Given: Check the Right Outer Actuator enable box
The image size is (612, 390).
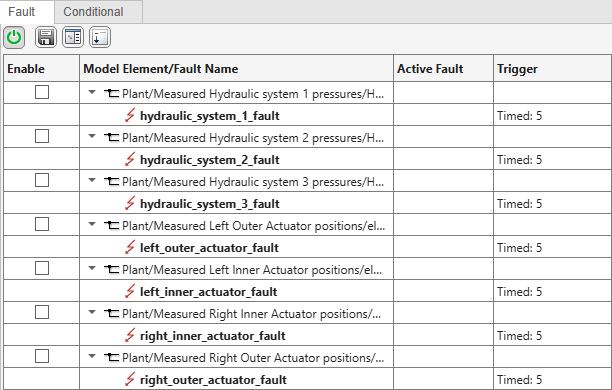Looking at the screenshot, I should tap(42, 356).
